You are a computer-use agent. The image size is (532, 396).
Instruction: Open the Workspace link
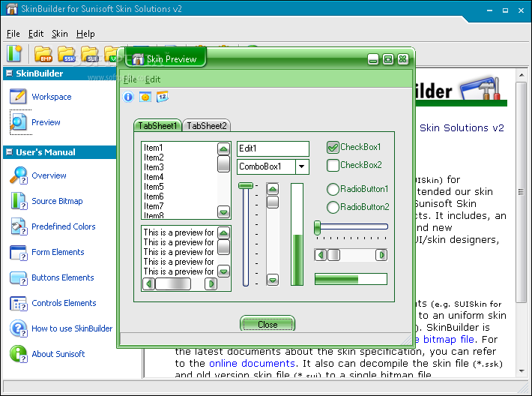pyautogui.click(x=52, y=97)
